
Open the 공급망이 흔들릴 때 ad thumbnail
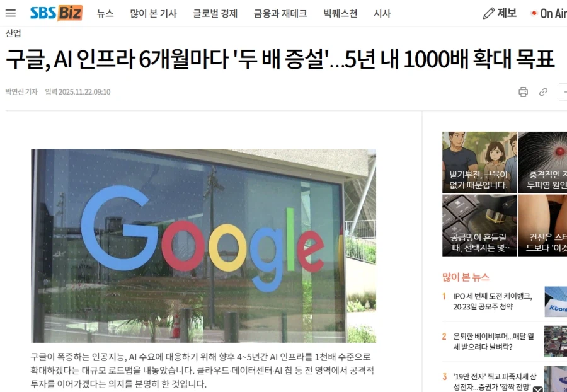click(x=479, y=225)
